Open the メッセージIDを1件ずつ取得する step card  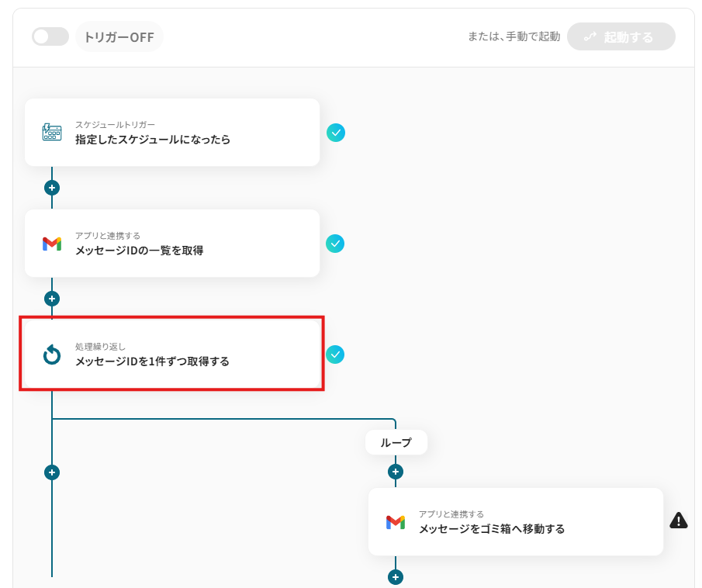pos(172,354)
